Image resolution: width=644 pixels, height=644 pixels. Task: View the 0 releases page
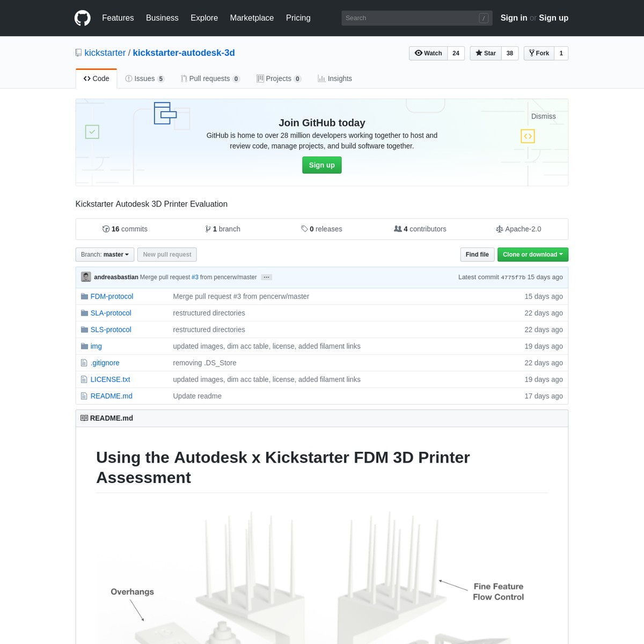(322, 229)
